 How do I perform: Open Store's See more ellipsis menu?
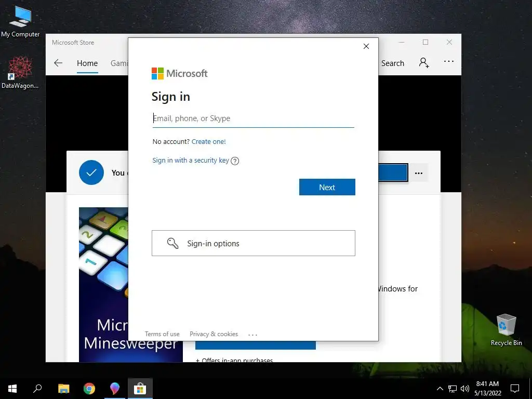449,61
